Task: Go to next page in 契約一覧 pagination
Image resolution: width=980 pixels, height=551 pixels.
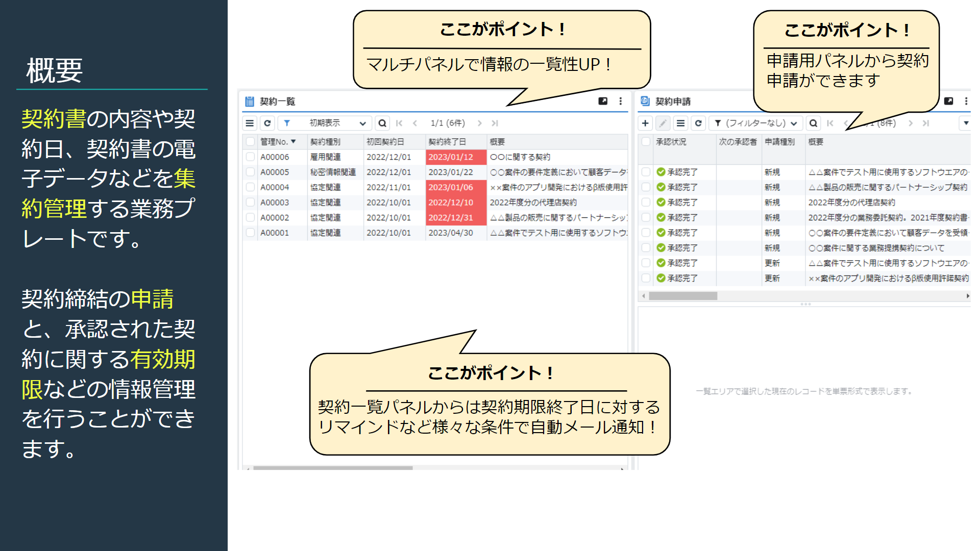Action: 480,123
